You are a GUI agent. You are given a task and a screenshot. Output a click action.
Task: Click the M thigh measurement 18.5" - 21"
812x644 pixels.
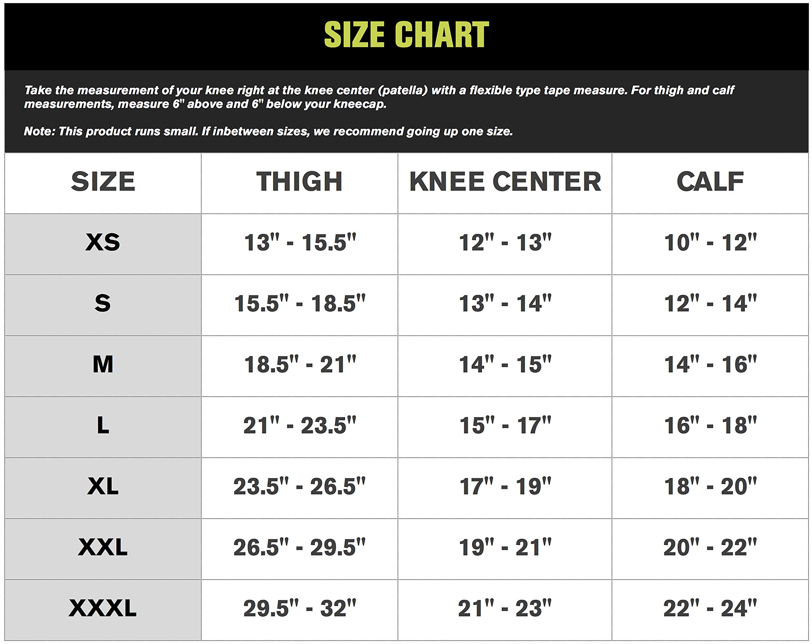pyautogui.click(x=300, y=364)
